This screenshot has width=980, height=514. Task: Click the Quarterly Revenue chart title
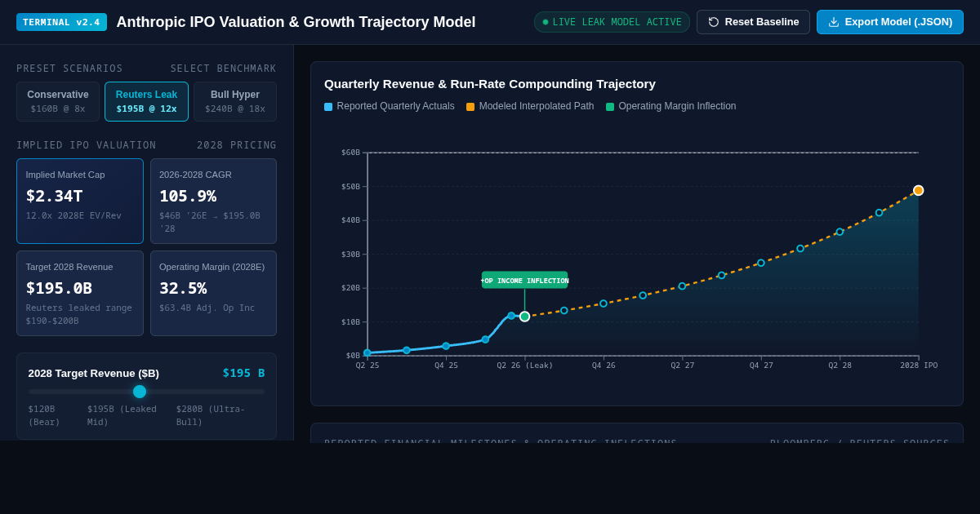(490, 84)
